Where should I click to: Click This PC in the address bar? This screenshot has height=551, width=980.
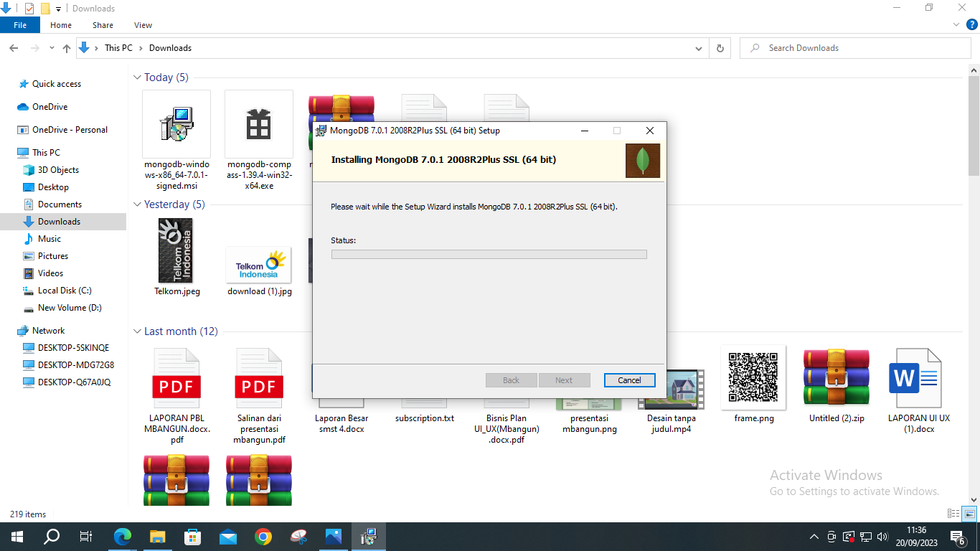click(118, 48)
